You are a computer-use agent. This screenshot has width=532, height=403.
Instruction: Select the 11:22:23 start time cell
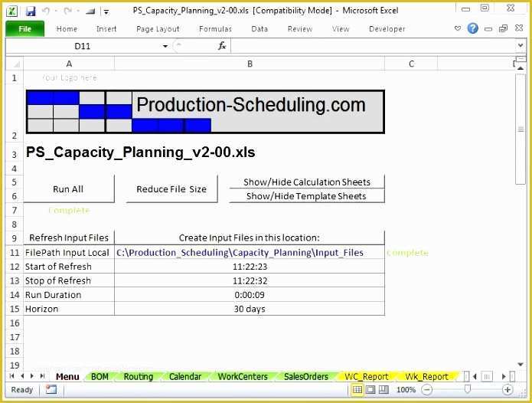(x=250, y=267)
